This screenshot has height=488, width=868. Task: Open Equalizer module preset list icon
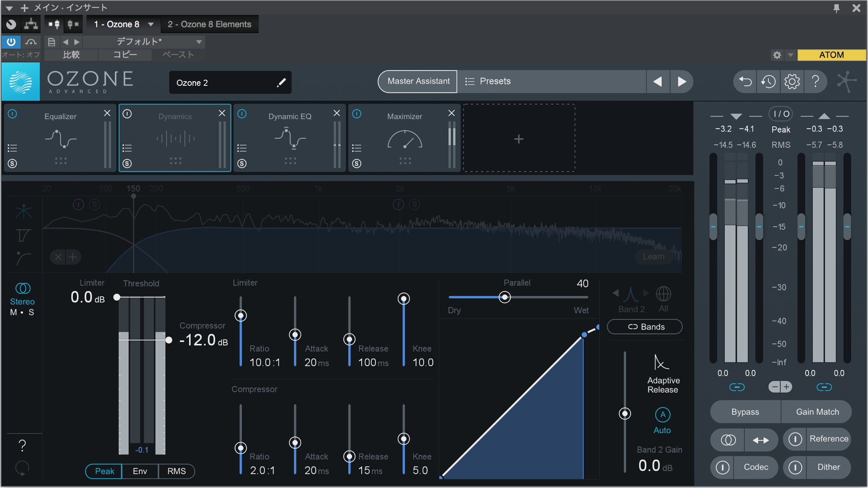[x=12, y=148]
